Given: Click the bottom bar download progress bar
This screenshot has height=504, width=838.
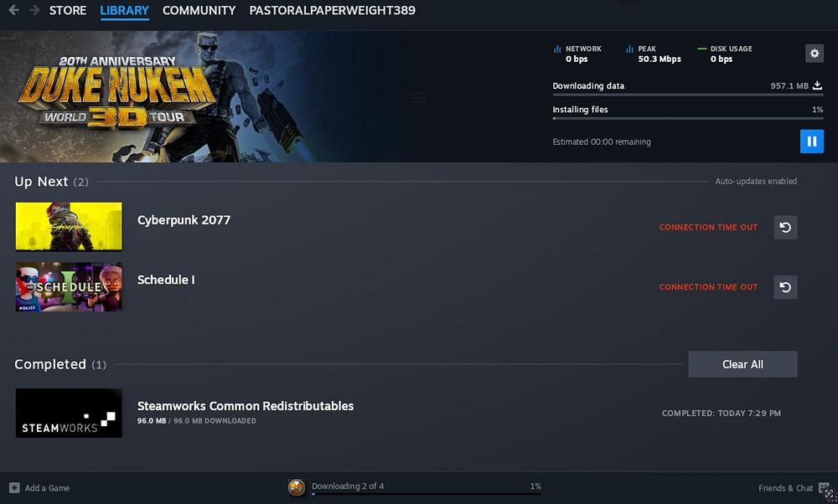Looking at the screenshot, I should tap(427, 494).
